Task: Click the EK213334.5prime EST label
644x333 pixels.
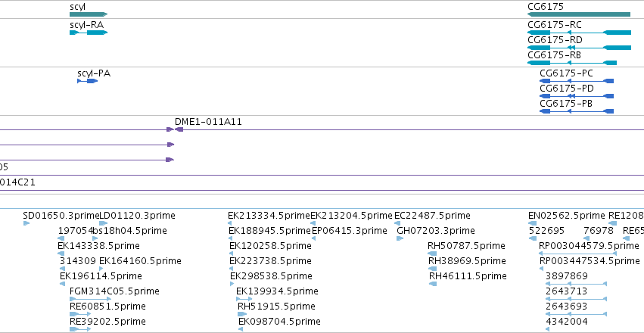Action: [x=269, y=216]
